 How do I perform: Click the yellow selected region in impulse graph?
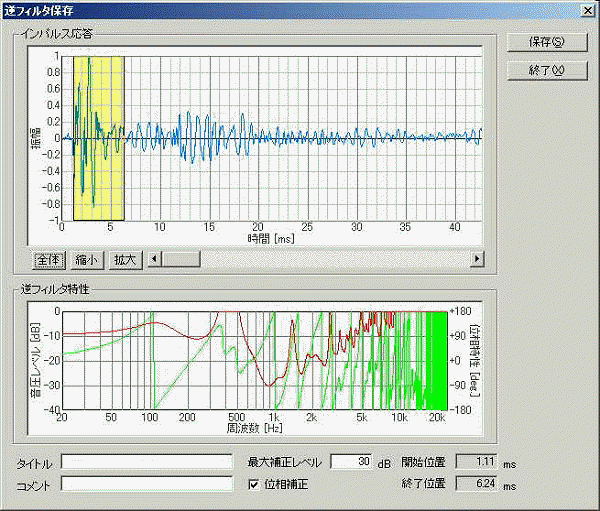[99, 138]
